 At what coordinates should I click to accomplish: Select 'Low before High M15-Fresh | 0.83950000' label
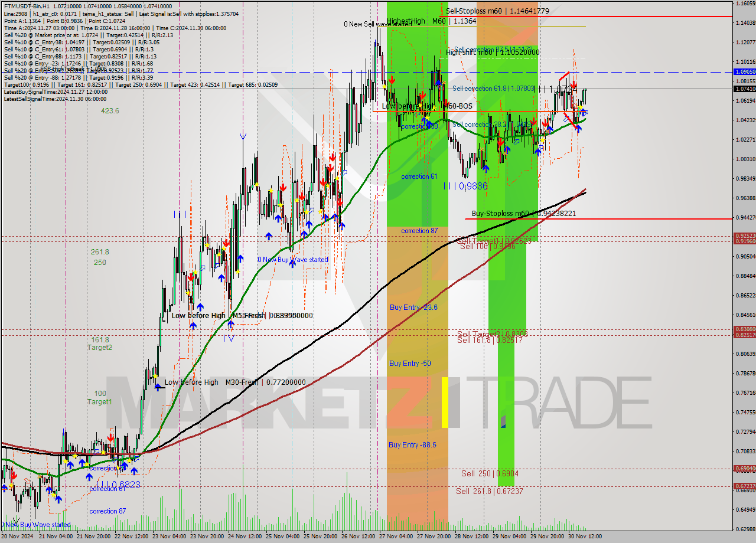tap(242, 316)
